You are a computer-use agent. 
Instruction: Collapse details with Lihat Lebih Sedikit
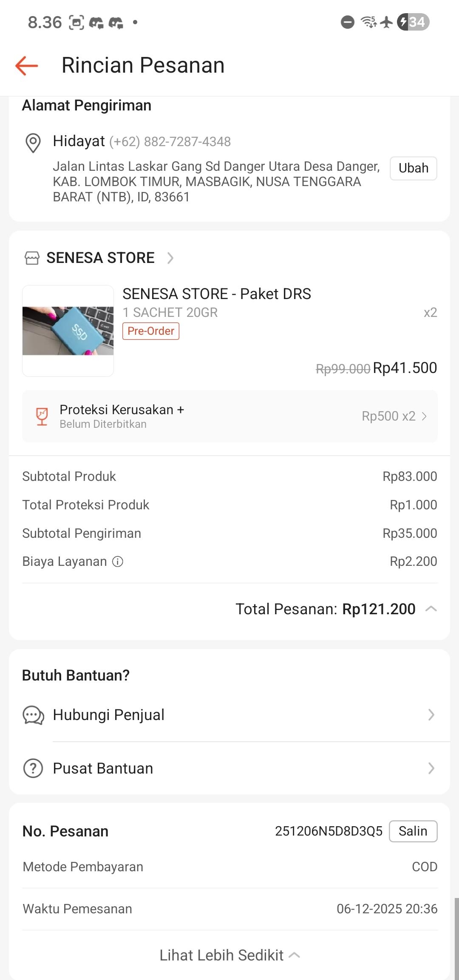(229, 955)
